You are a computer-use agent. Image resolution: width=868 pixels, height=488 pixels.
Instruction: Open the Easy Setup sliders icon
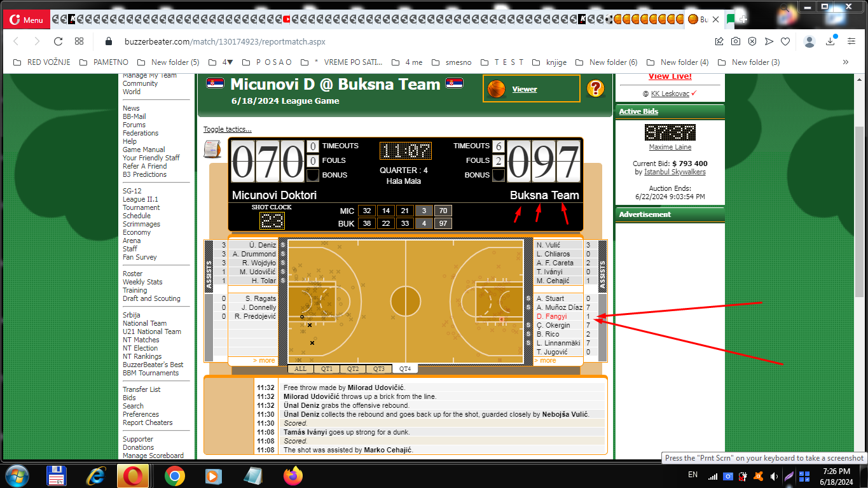(x=851, y=41)
